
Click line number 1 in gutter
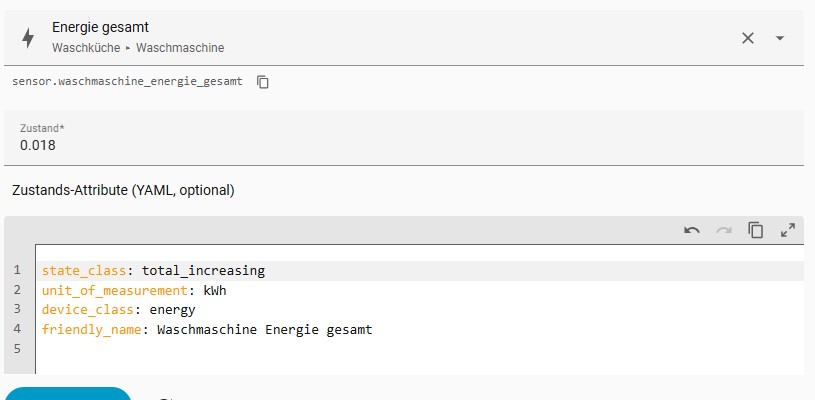(x=17, y=271)
